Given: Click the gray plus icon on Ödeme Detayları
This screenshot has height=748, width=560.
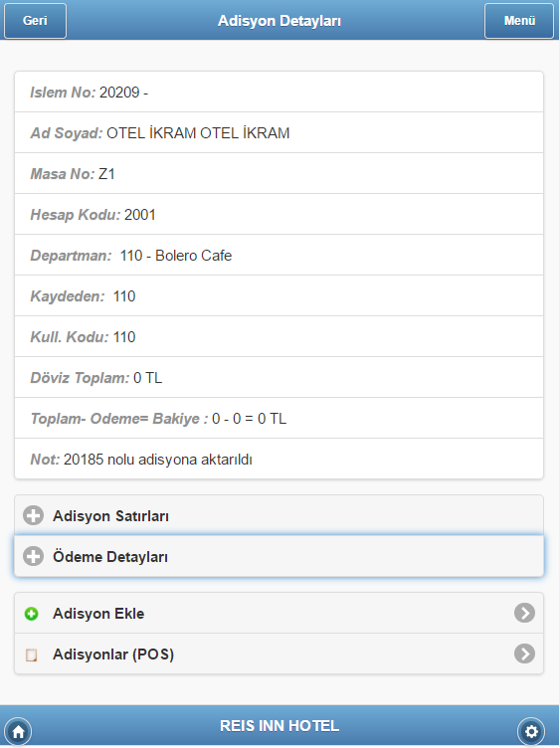Looking at the screenshot, I should 34,556.
